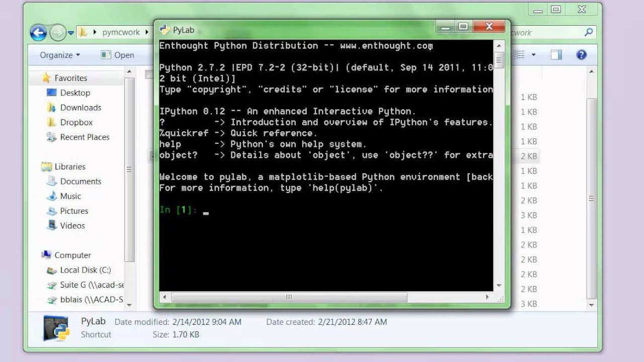The height and width of the screenshot is (362, 644).
Task: Open the Organize menu
Action: [60, 55]
